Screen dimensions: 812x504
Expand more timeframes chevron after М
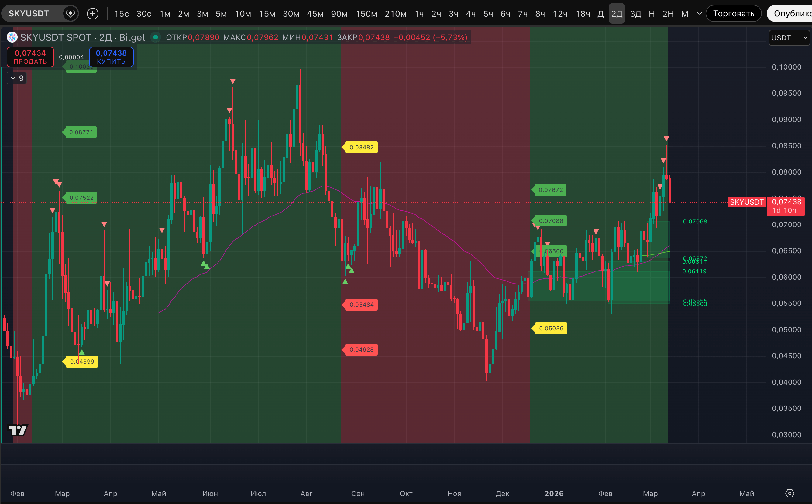(700, 14)
